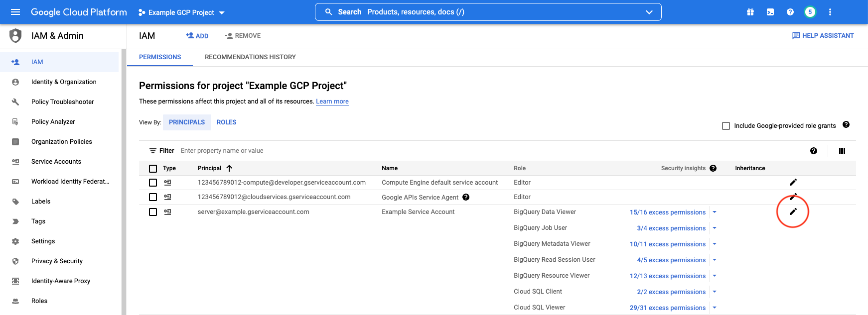The height and width of the screenshot is (315, 868).
Task: Click the Privacy & Security shield icon
Action: click(x=15, y=261)
